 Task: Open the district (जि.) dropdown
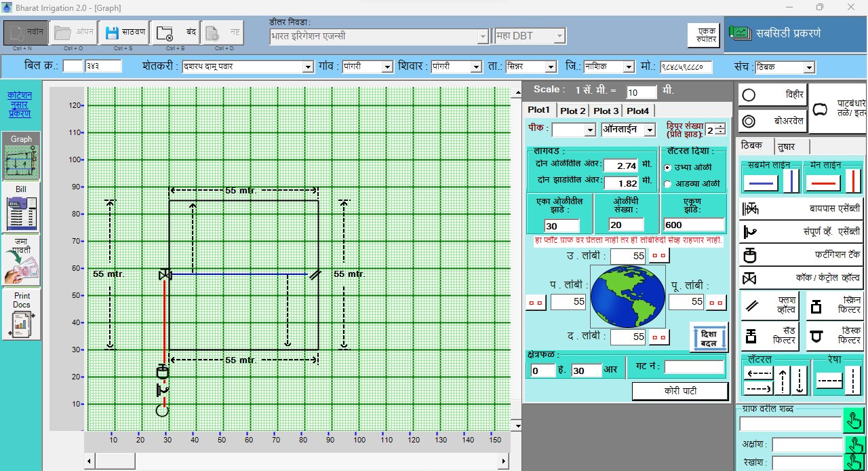click(x=629, y=67)
